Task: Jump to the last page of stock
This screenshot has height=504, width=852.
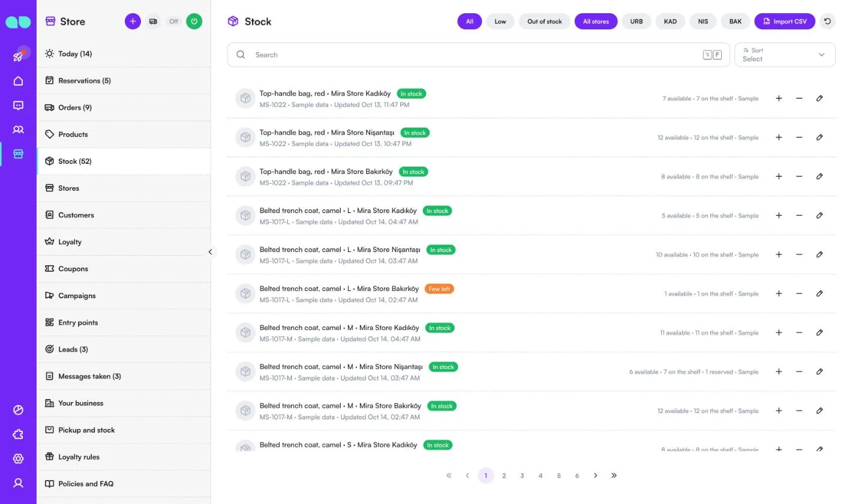Action: point(614,476)
